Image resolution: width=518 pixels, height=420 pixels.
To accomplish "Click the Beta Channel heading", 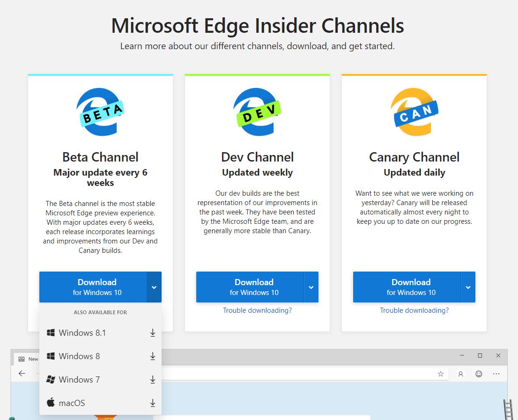I will click(100, 157).
